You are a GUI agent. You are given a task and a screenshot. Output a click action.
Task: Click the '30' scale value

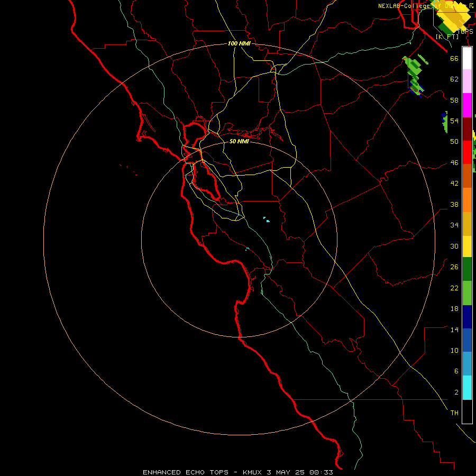454,246
